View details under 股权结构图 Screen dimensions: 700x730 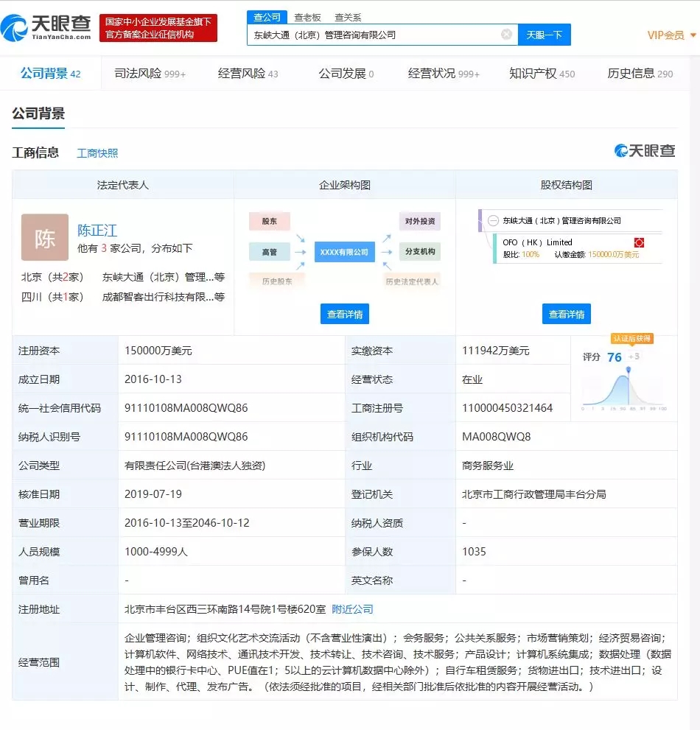tap(567, 314)
